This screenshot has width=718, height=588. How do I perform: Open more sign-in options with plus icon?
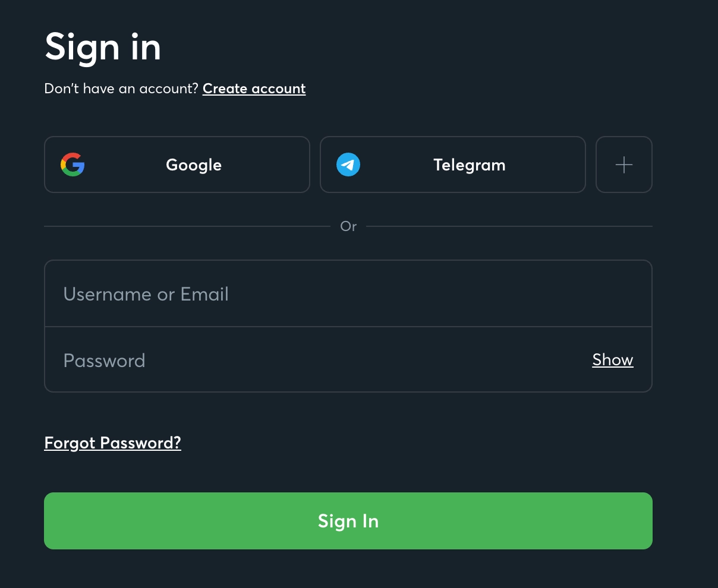tap(624, 165)
